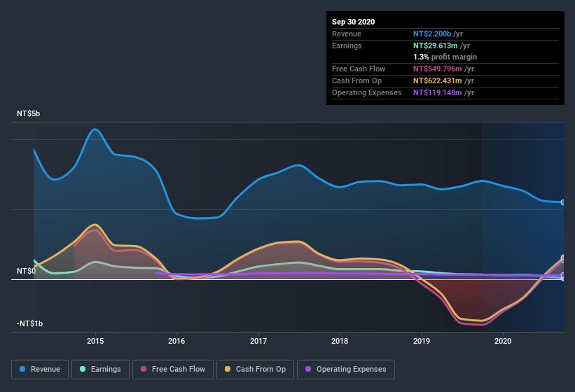Click the Cash From Op tooltip label
This screenshot has width=575, height=392.
point(356,80)
